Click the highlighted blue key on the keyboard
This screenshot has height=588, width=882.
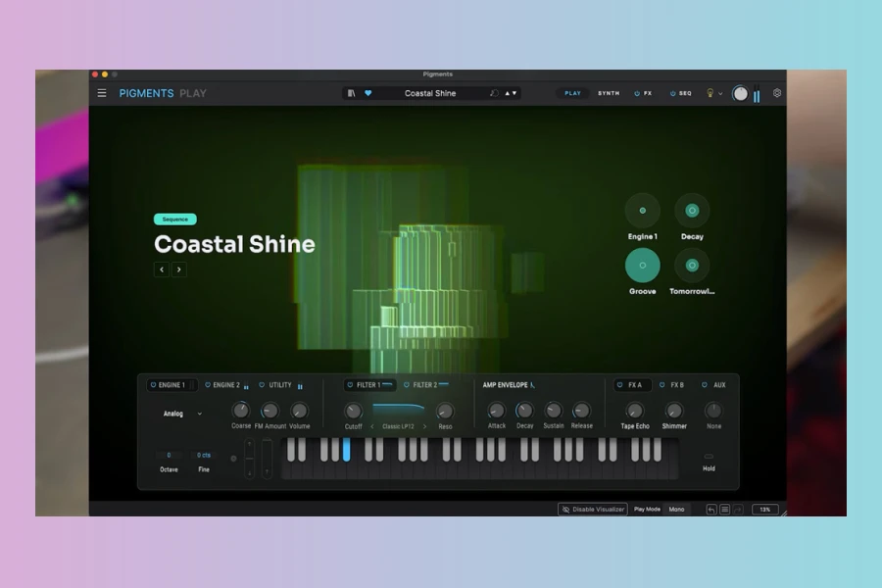point(347,450)
